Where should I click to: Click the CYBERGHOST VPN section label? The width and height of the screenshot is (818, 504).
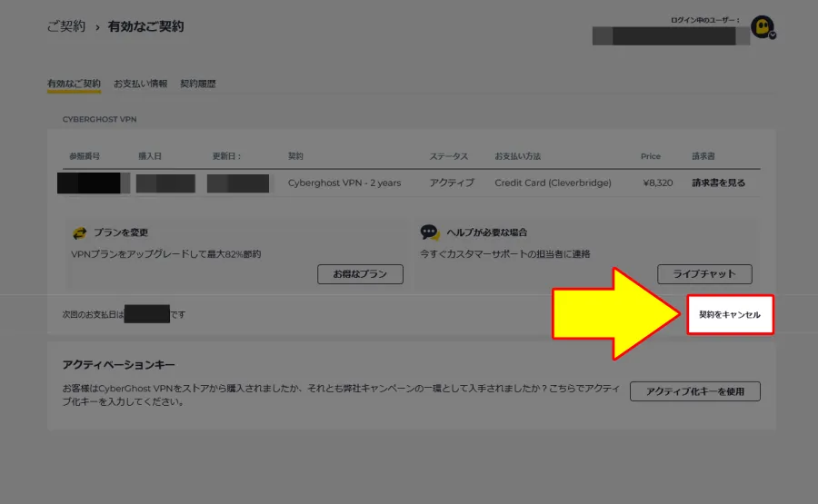(100, 119)
